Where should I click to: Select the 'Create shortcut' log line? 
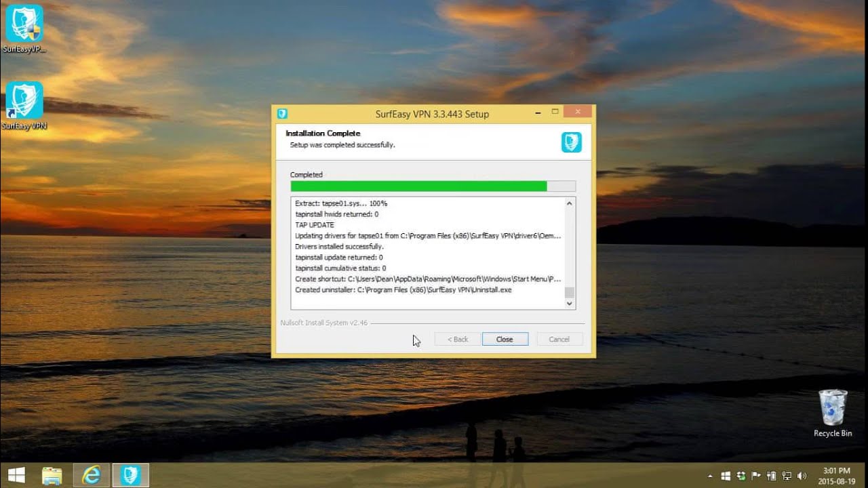428,279
